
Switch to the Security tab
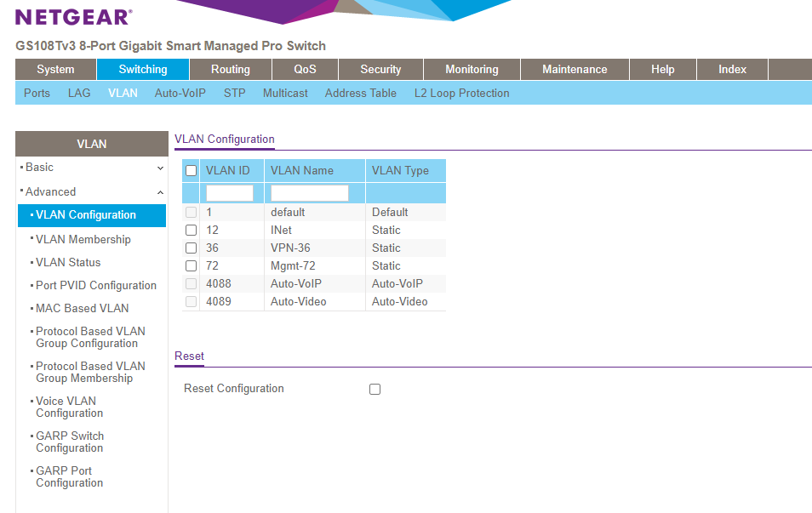click(380, 70)
